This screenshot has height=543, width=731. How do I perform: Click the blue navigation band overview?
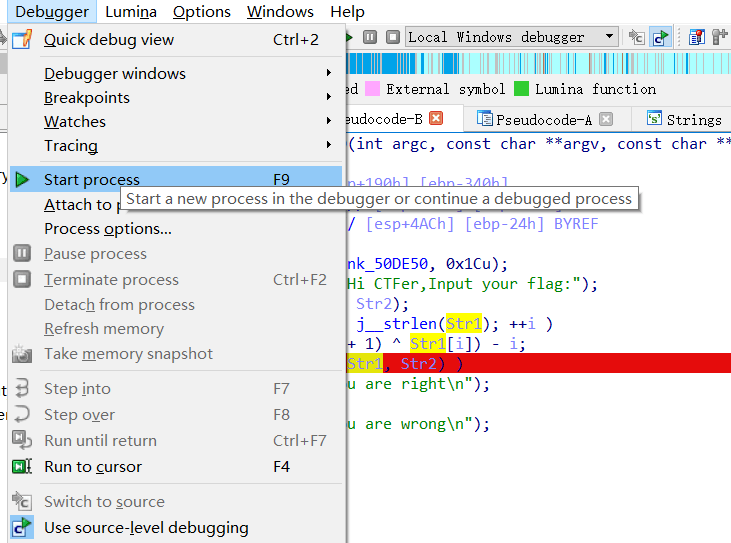point(540,64)
